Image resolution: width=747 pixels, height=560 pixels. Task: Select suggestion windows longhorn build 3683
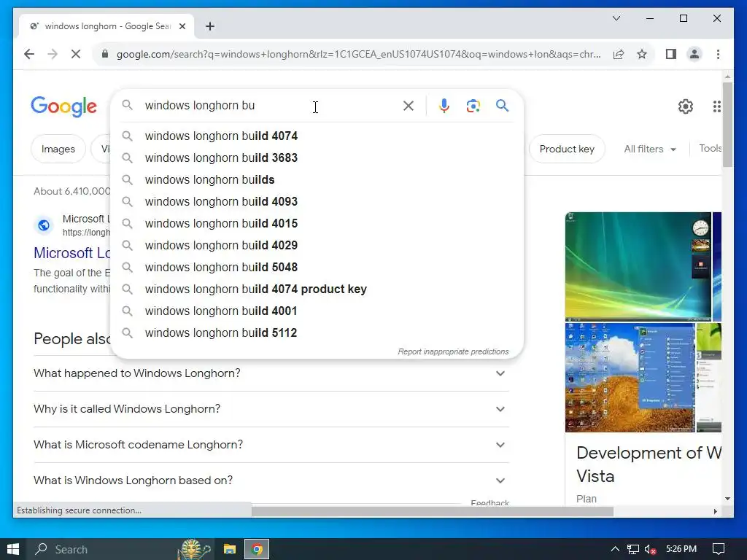point(317,157)
